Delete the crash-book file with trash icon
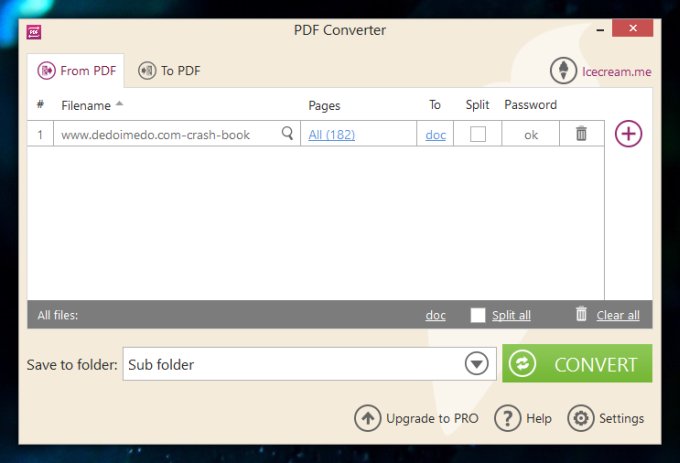 click(x=581, y=134)
